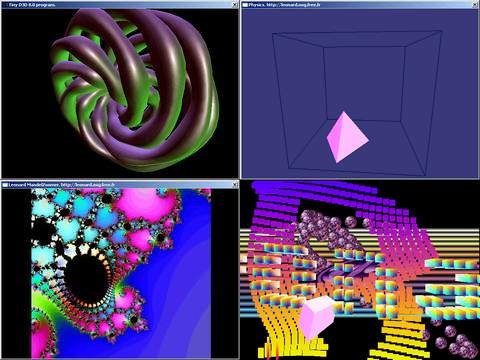Screen dimensions: 480x360
Task: Close the Tiny D3D program window
Action: [x=235, y=5]
